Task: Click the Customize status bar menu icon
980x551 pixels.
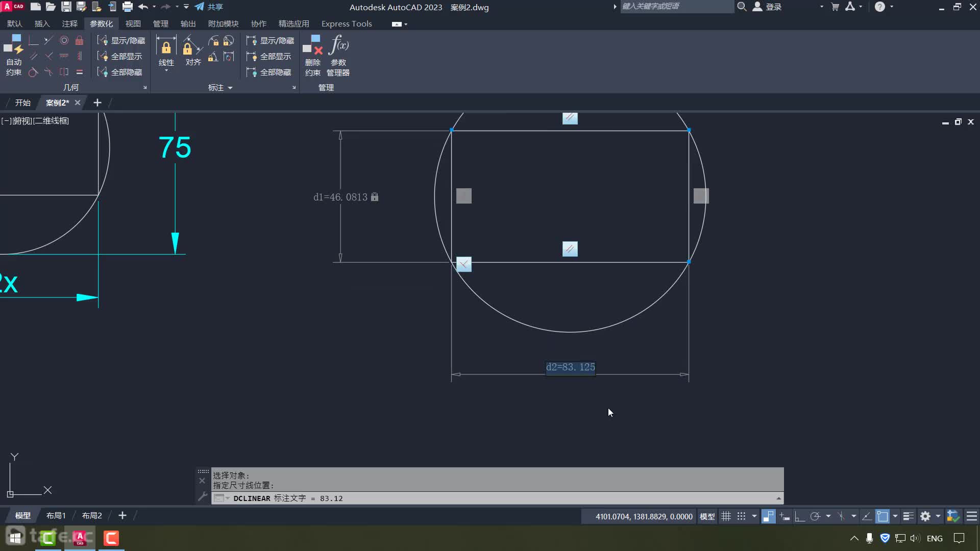Action: 972,516
